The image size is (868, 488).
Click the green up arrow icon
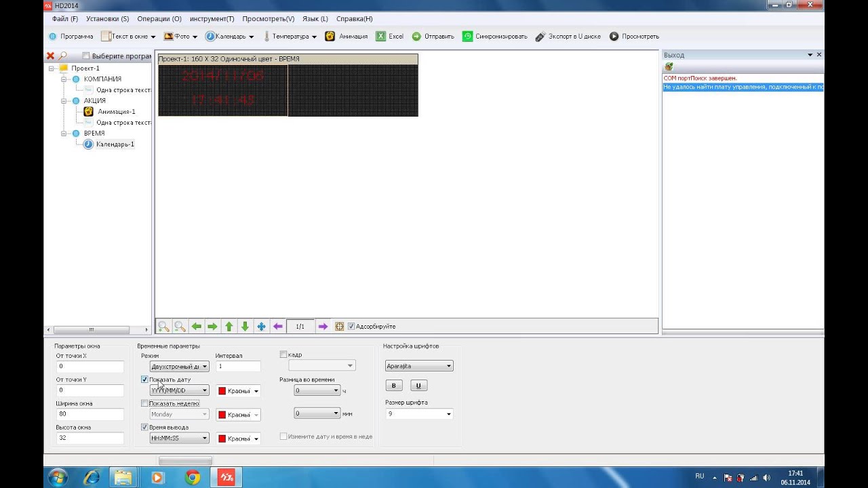coord(229,327)
